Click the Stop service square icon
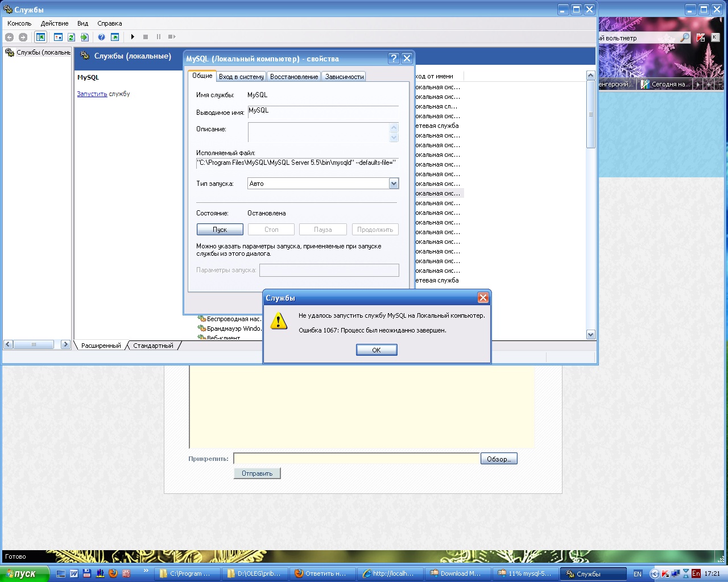The width and height of the screenshot is (728, 582). [x=146, y=37]
